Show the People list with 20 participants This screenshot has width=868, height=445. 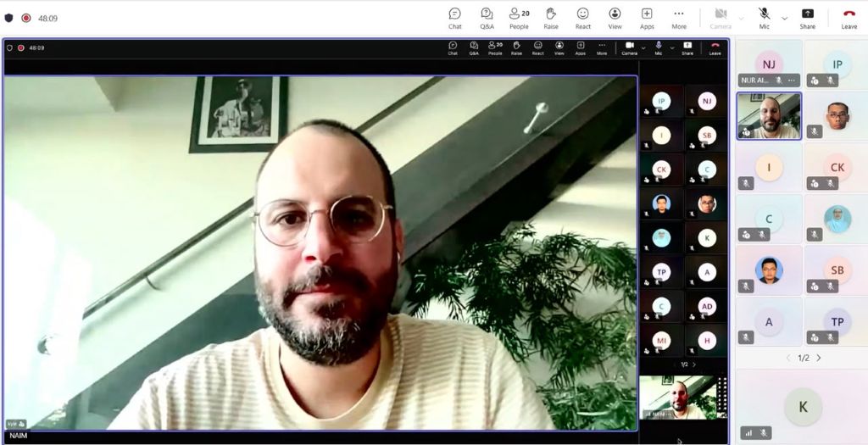click(x=520, y=18)
